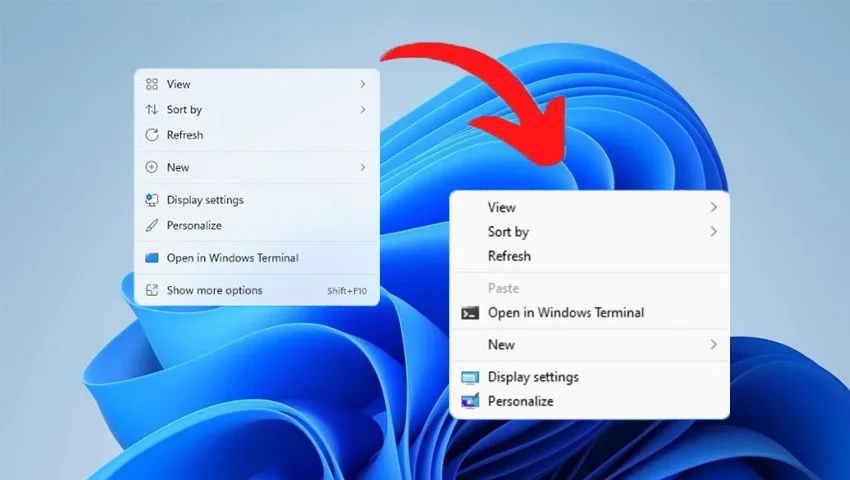
Task: Click the Sort by arrows icon in left menu
Action: (x=152, y=110)
